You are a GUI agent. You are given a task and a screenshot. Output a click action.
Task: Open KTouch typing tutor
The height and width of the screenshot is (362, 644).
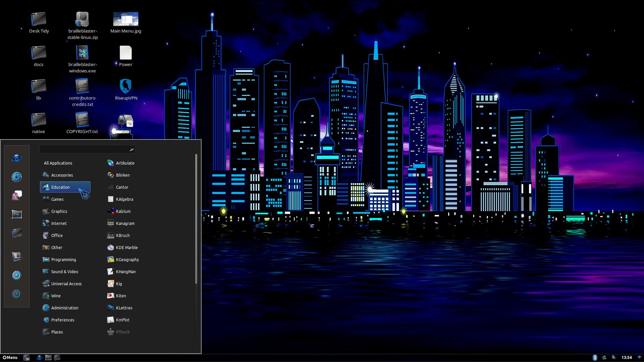(122, 331)
